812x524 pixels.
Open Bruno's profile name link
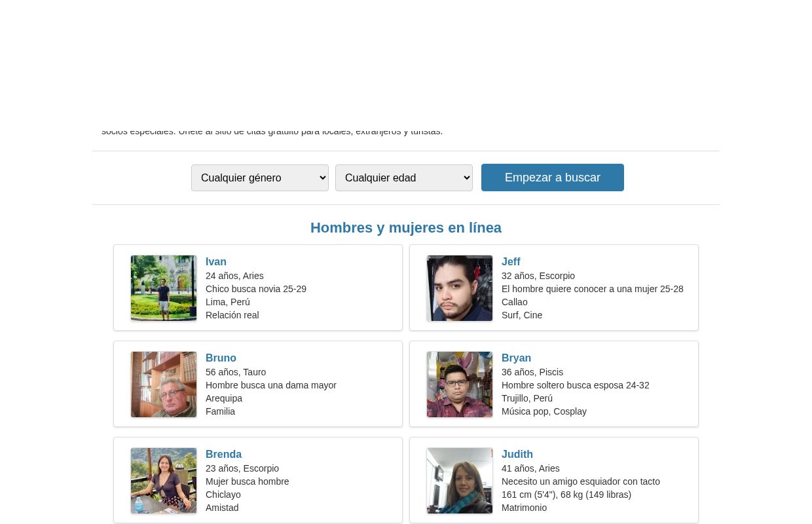221,358
